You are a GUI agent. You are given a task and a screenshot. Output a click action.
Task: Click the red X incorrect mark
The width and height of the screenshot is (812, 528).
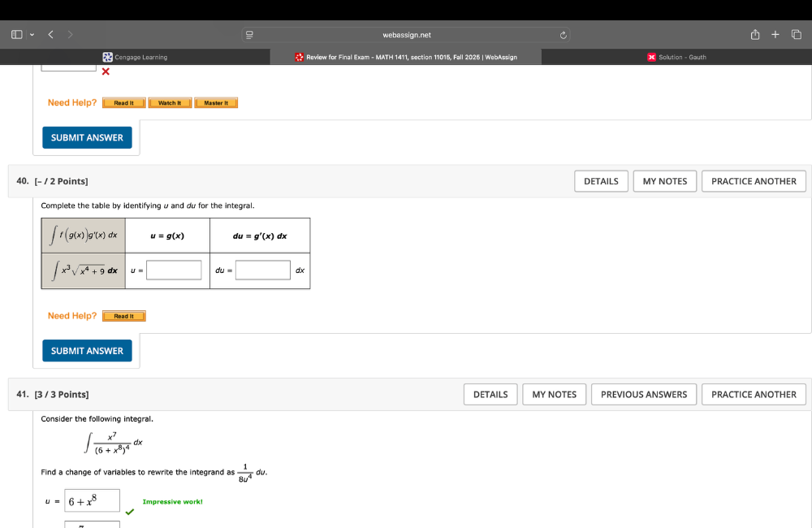pos(106,71)
